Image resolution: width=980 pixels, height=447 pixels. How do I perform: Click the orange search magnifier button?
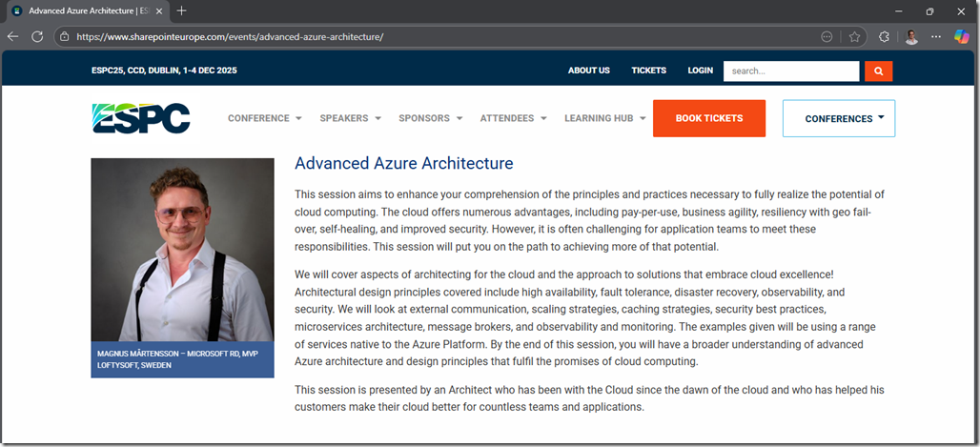coord(878,71)
